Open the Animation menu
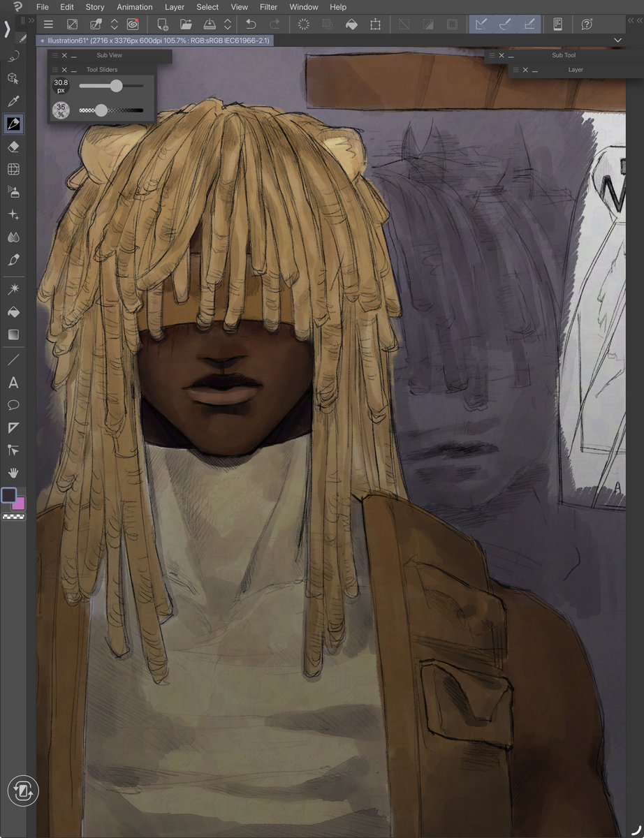 (135, 7)
